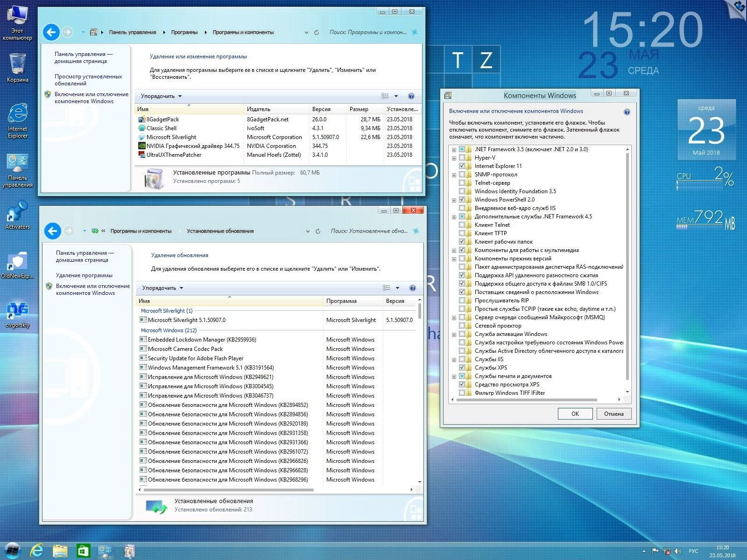Click Панель управления breadcrumb in address bar
This screenshot has width=747, height=560.
(133, 32)
